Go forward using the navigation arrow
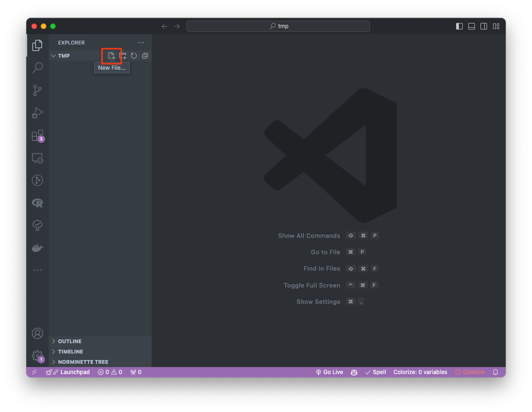This screenshot has height=412, width=532. coord(177,26)
